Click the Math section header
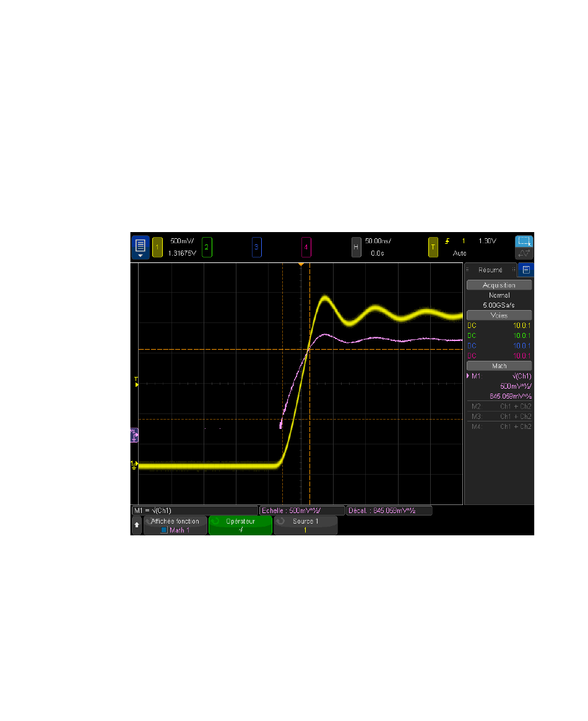 coord(499,366)
